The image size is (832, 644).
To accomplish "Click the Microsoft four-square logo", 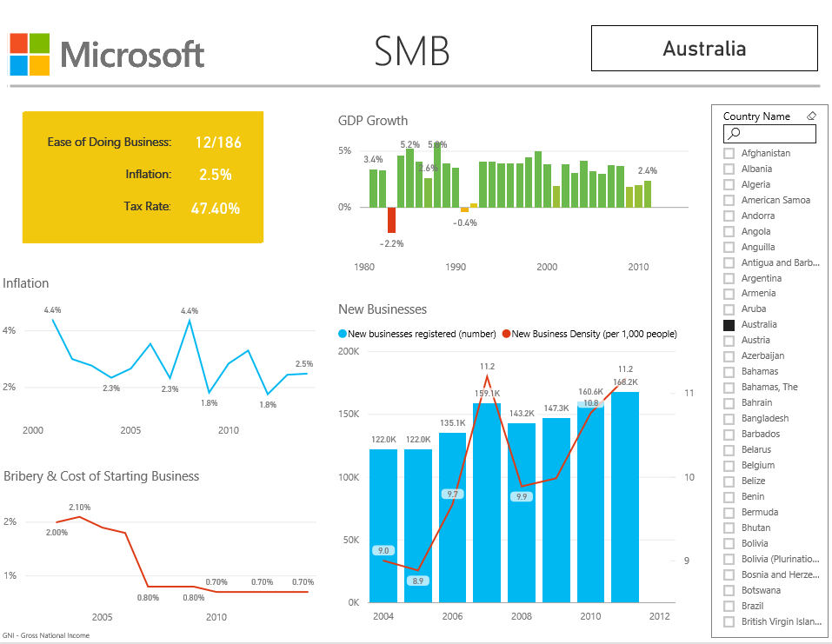I will [x=30, y=55].
